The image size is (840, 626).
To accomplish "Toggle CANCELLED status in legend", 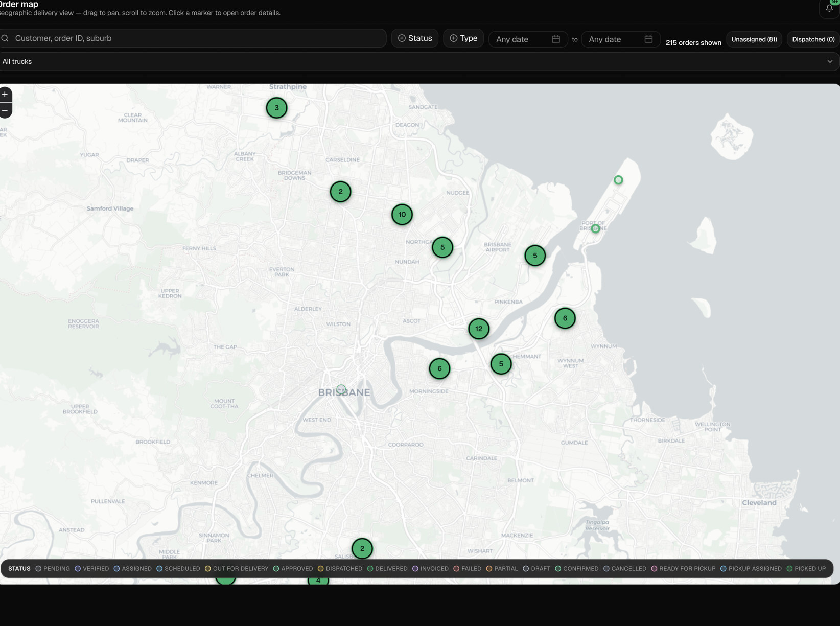I will 625,569.
